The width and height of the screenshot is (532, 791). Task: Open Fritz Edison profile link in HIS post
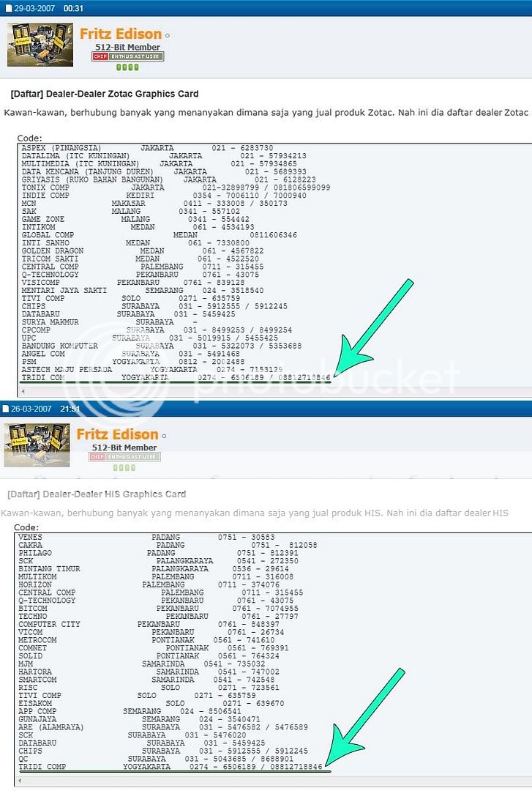tap(118, 434)
